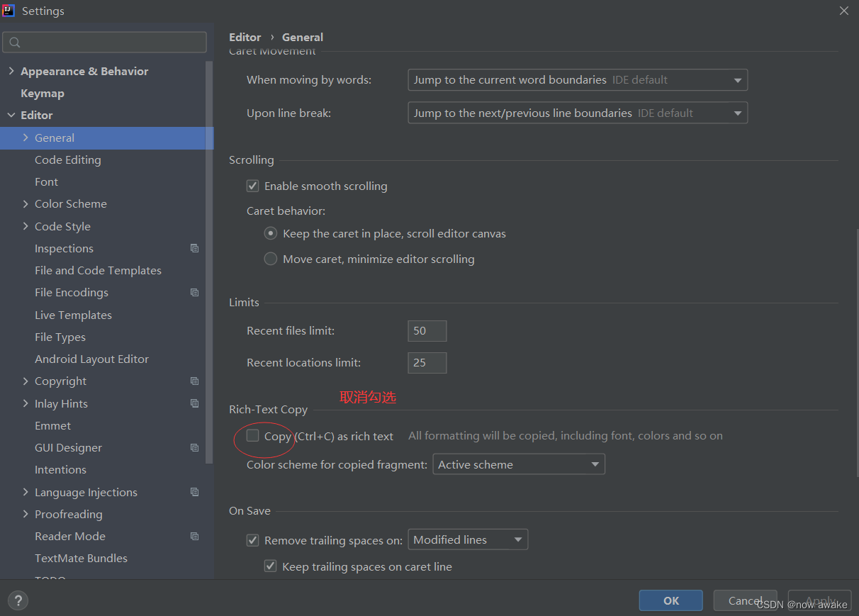Click the IntelliJ IDEA logo in the title bar

tap(9, 11)
